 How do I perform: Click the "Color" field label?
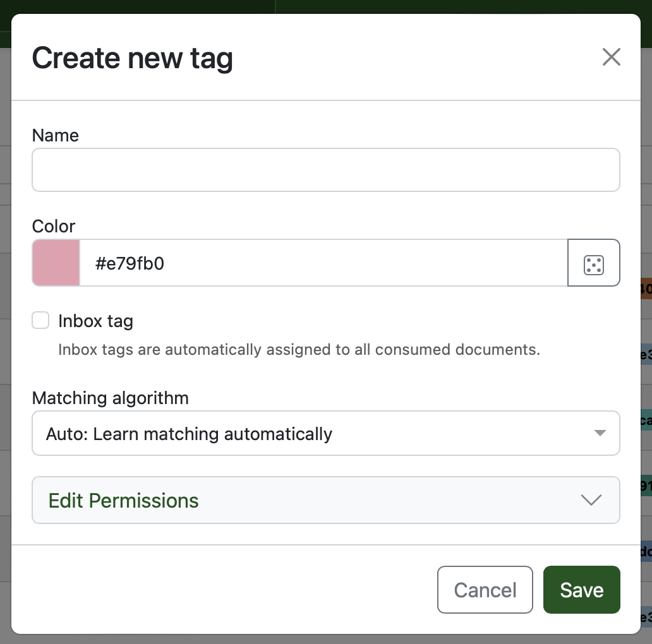click(54, 226)
